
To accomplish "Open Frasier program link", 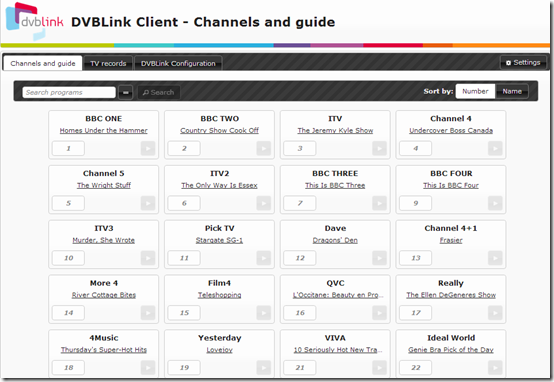I will (451, 240).
